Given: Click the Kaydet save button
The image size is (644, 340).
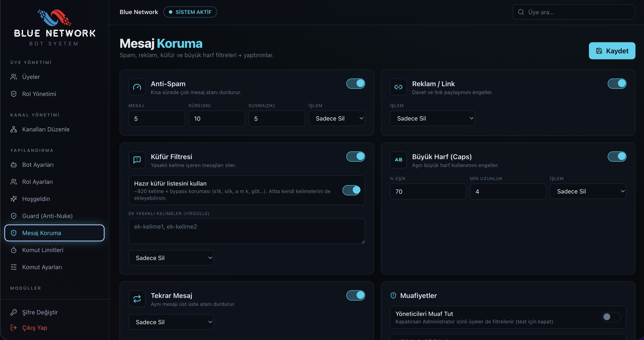Looking at the screenshot, I should coord(612,51).
